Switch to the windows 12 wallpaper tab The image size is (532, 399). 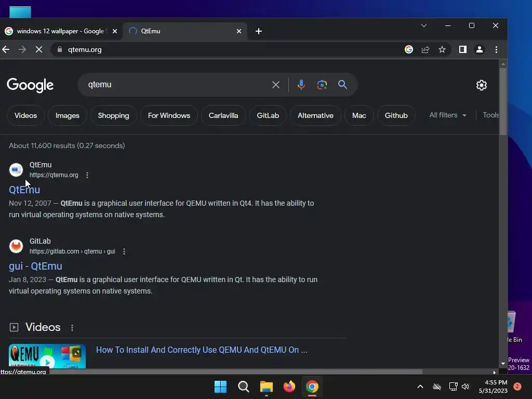click(x=60, y=31)
